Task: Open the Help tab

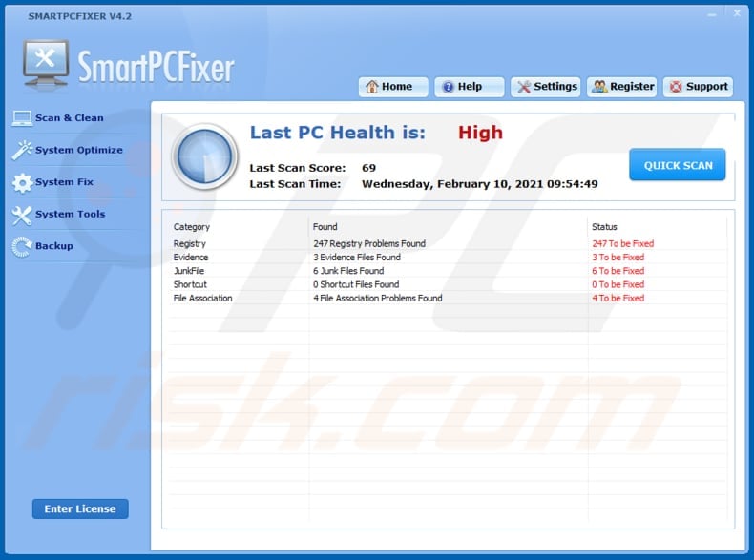Action: (x=470, y=87)
